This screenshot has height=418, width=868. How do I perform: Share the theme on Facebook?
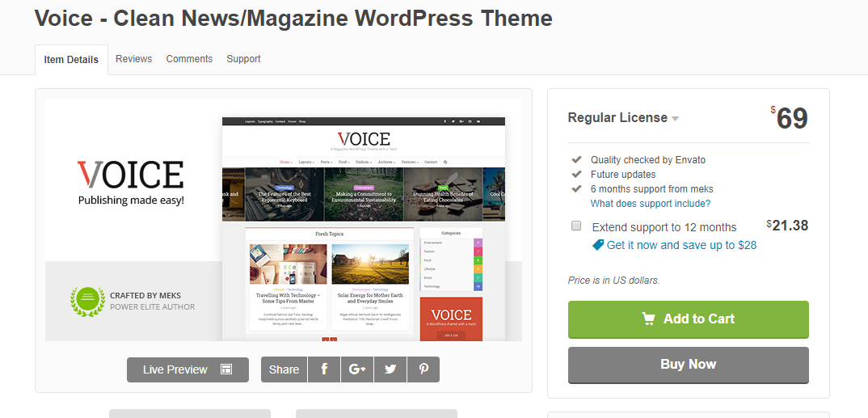[324, 369]
